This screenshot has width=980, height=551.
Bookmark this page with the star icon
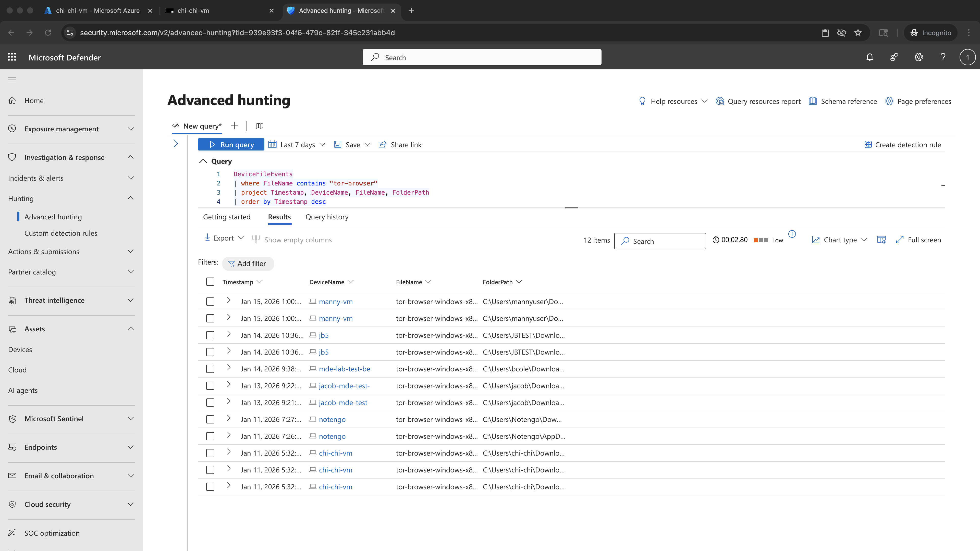pyautogui.click(x=858, y=33)
